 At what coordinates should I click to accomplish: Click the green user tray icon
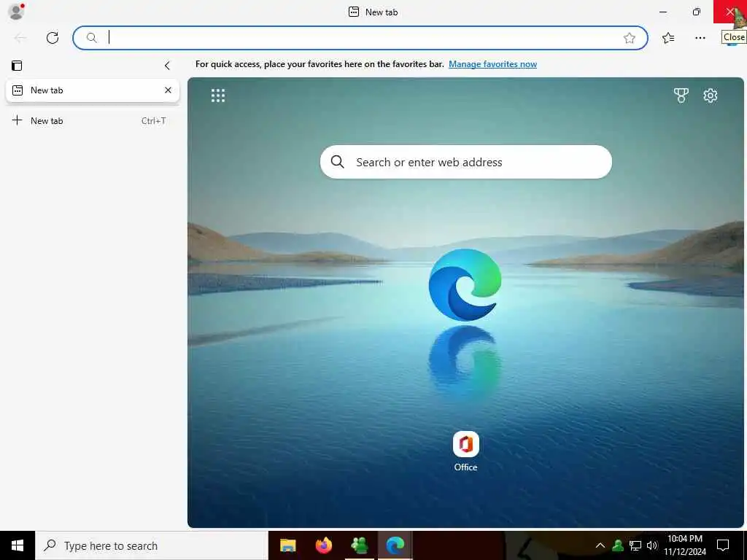pyautogui.click(x=618, y=545)
